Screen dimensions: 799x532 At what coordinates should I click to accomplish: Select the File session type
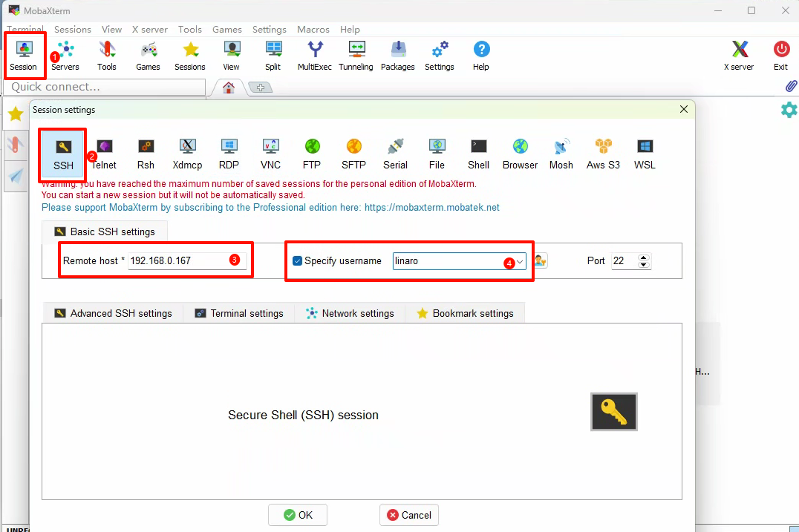[437, 154]
